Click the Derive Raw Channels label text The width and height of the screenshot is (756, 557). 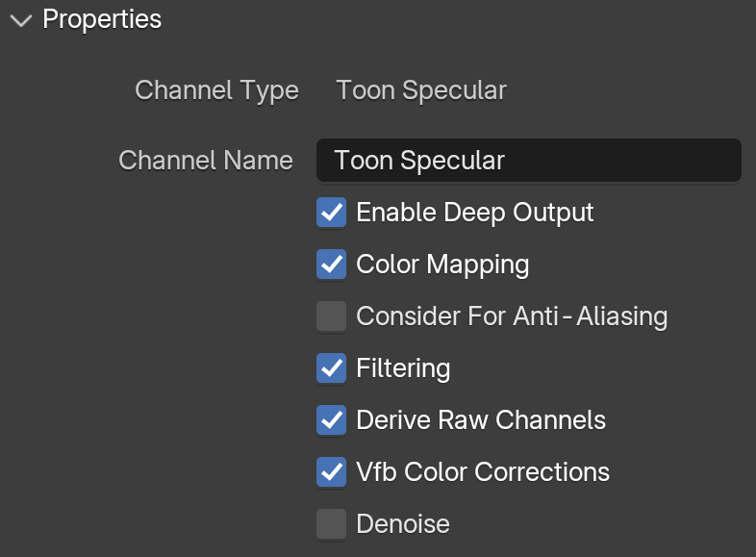click(481, 420)
